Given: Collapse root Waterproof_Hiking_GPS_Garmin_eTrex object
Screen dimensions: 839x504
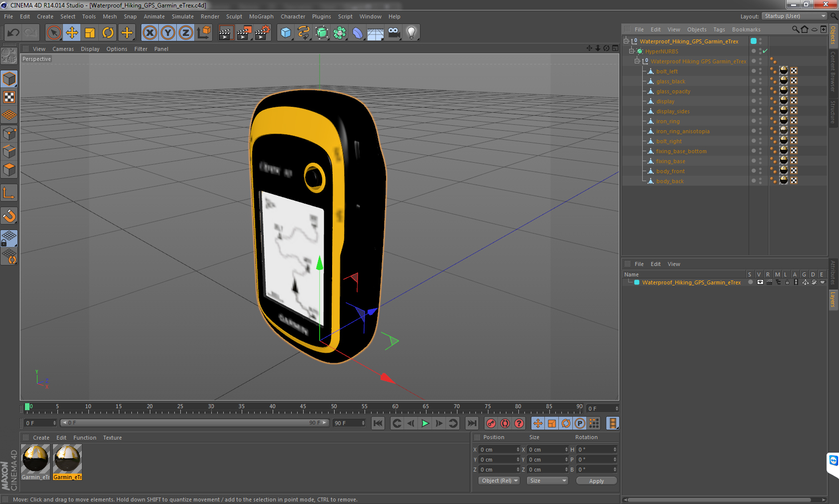Looking at the screenshot, I should tap(626, 41).
